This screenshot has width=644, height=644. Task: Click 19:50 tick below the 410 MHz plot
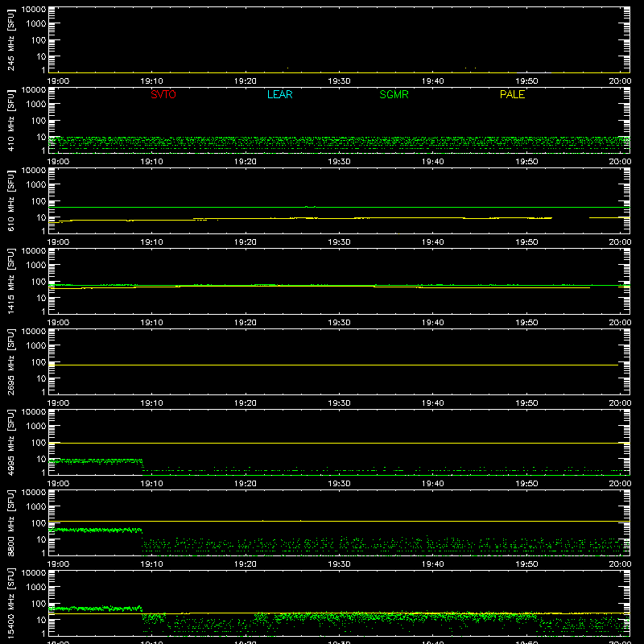pyautogui.click(x=526, y=162)
